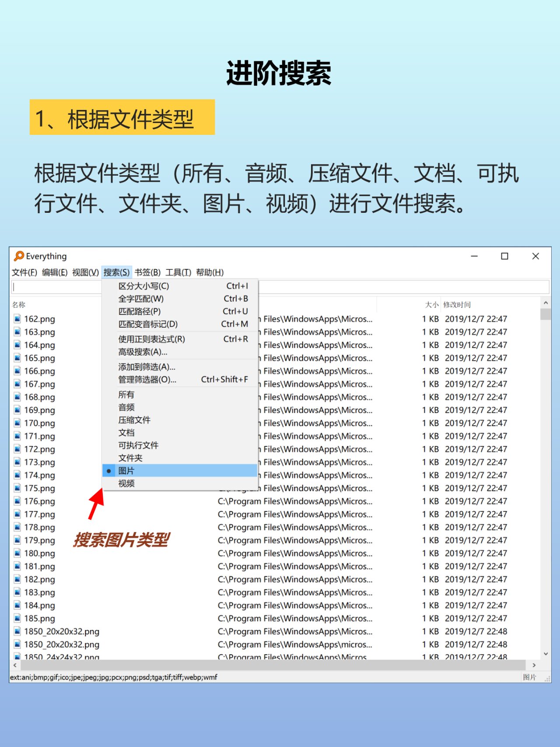Viewport: 560px width, 747px height.
Task: Open the 视图(V) menu
Action: point(85,272)
